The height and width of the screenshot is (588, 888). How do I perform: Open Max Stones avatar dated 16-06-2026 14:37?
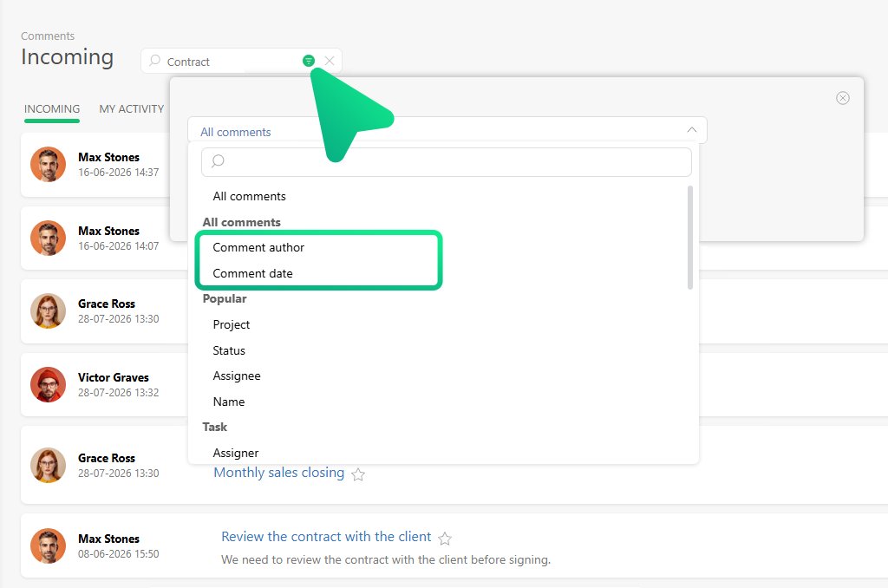coord(49,164)
